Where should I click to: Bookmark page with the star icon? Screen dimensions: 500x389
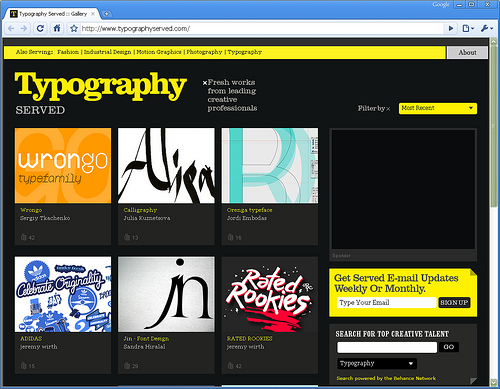coord(74,29)
